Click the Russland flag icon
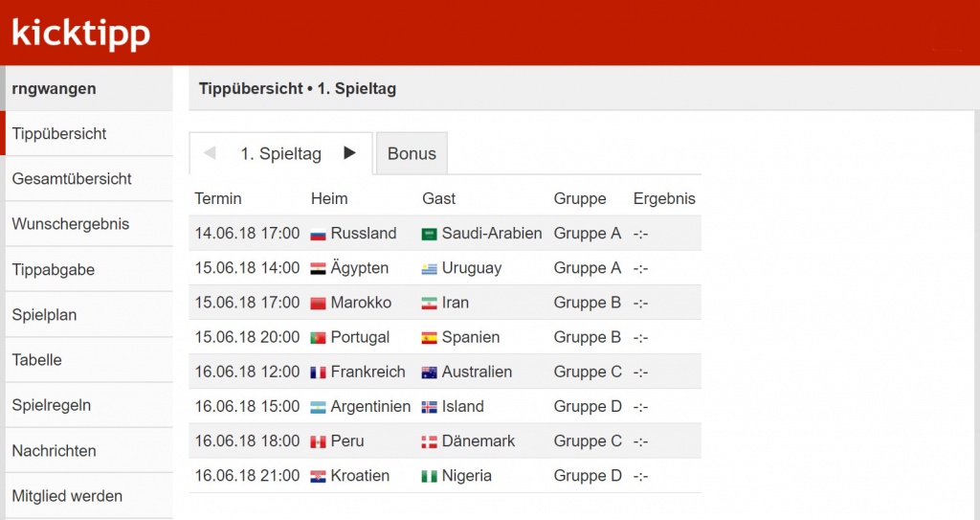The width and height of the screenshot is (980, 520). click(x=318, y=235)
